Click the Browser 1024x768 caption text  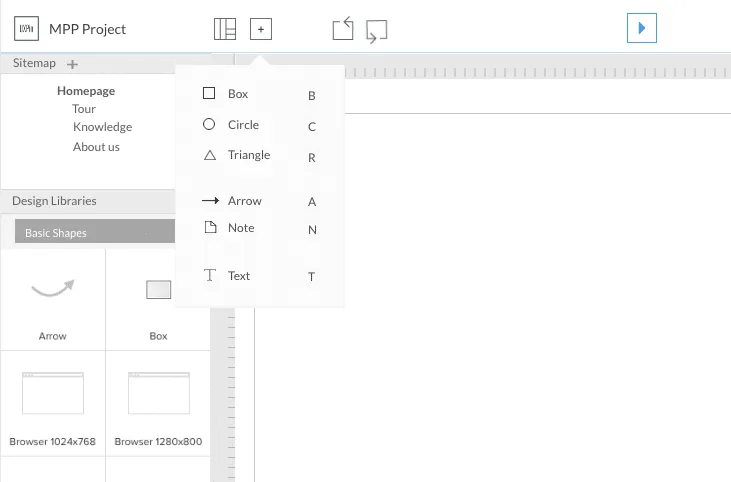53,441
